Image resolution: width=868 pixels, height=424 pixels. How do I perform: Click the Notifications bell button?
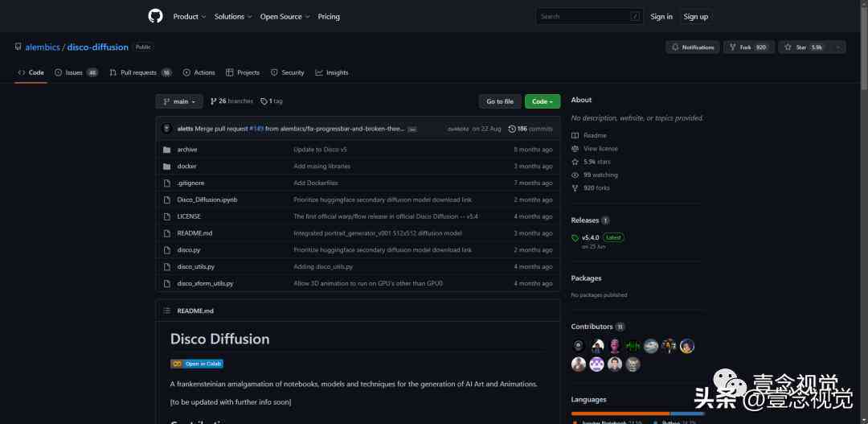(693, 47)
